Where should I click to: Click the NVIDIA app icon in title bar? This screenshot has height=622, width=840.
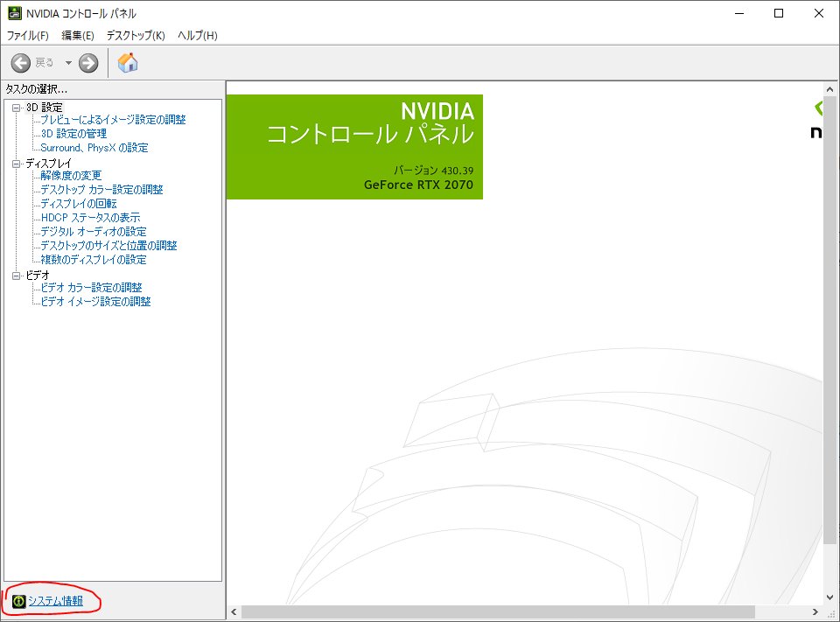click(x=15, y=13)
